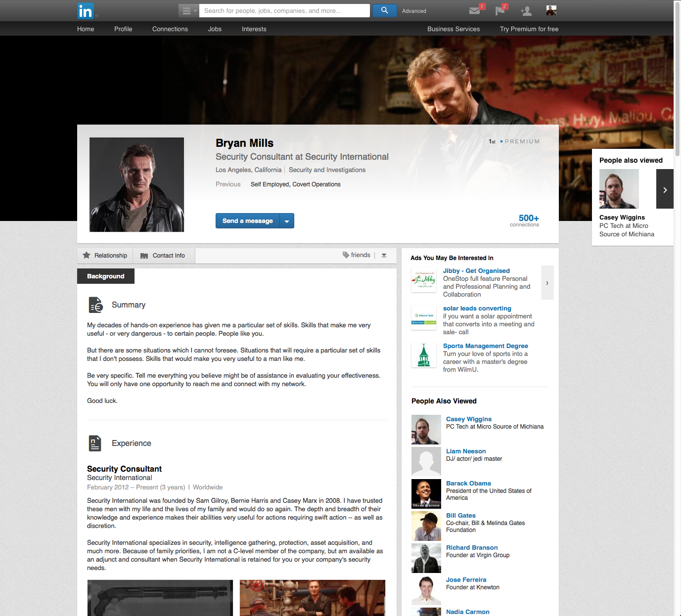Click the Los Angeles, California location

click(x=248, y=170)
